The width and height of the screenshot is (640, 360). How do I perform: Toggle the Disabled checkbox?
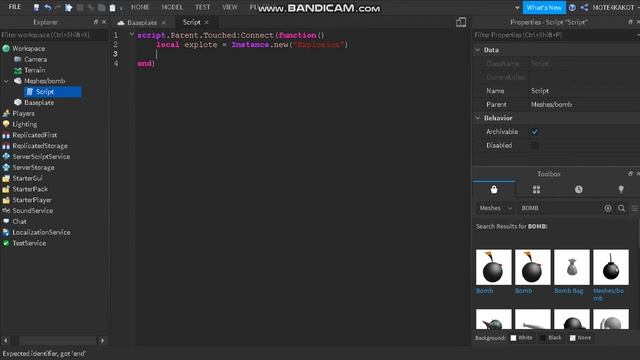pyautogui.click(x=534, y=145)
